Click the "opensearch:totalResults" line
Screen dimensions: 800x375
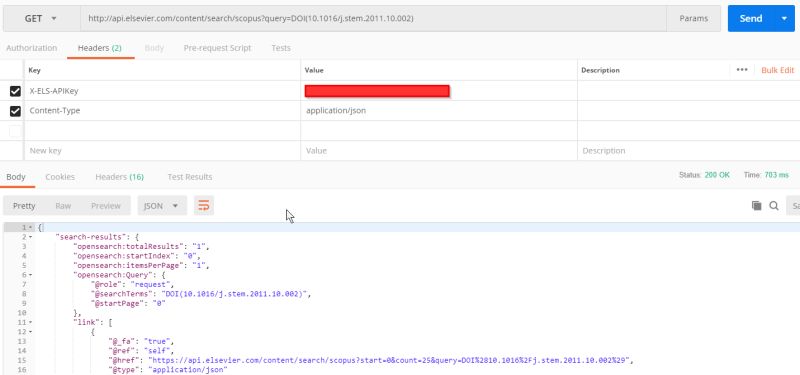point(141,246)
